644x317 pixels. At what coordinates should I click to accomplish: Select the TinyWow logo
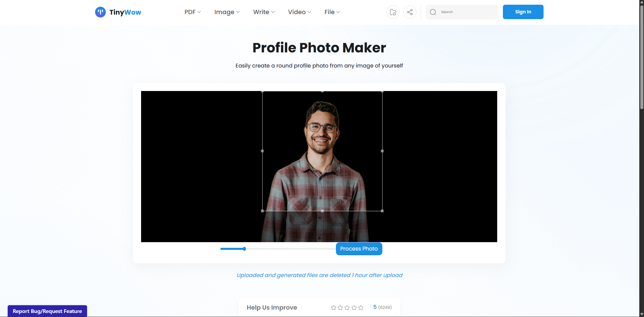click(118, 12)
